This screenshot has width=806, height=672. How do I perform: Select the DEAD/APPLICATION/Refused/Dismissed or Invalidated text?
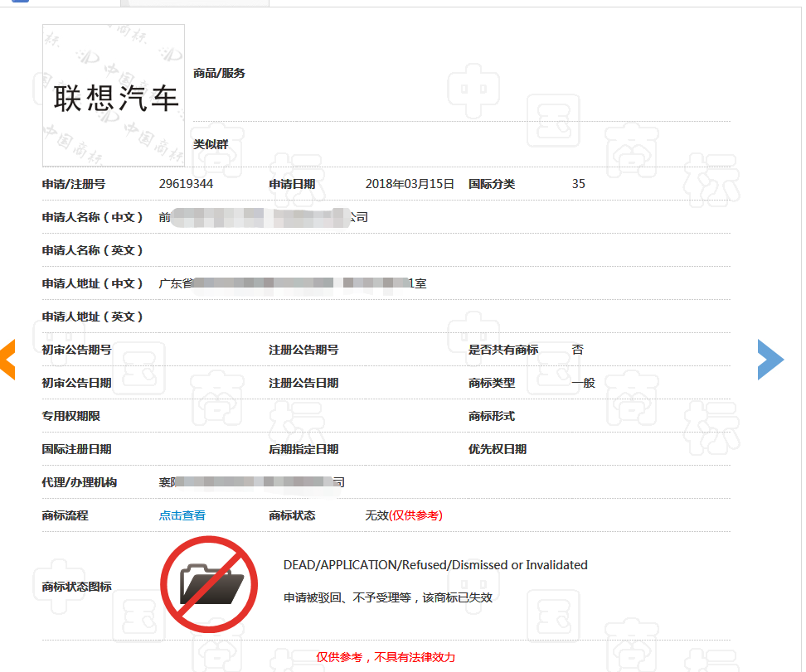435,565
